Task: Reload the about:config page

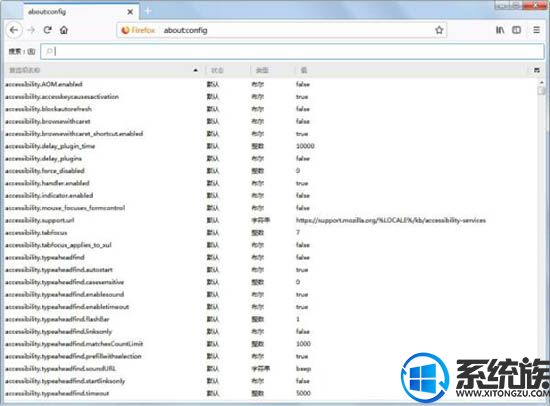Action: (x=48, y=30)
